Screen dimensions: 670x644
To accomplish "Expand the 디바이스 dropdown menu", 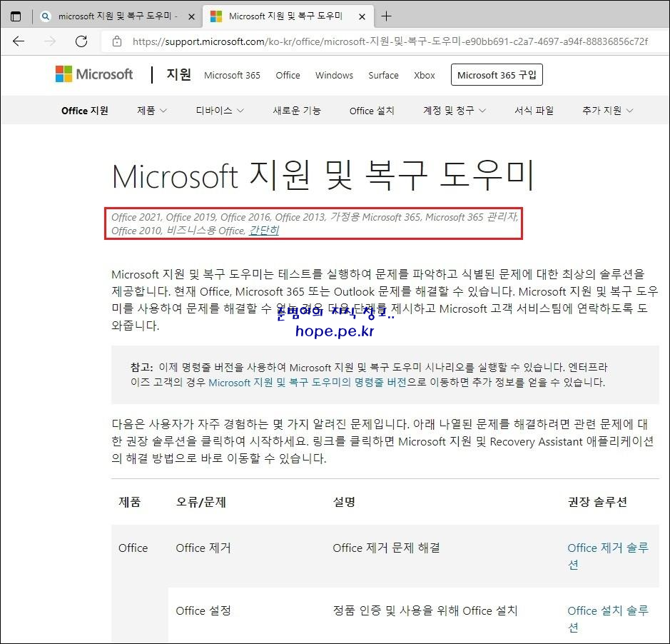I will 220,111.
